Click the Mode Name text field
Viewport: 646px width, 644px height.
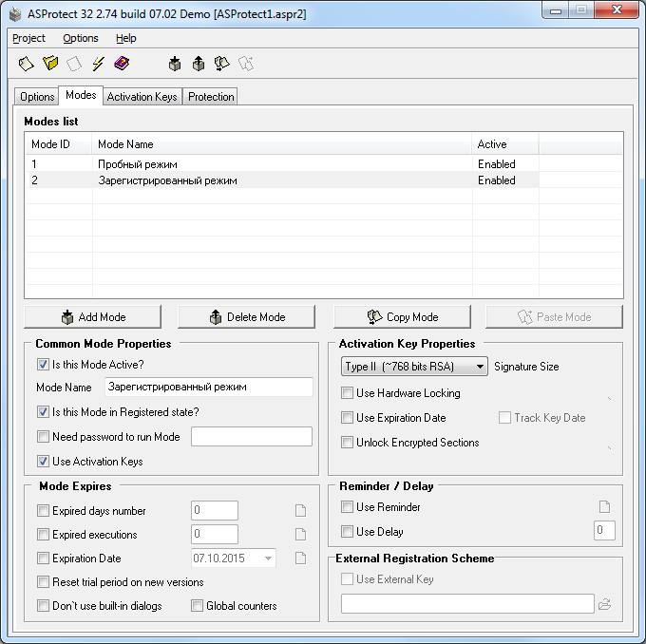pos(209,387)
